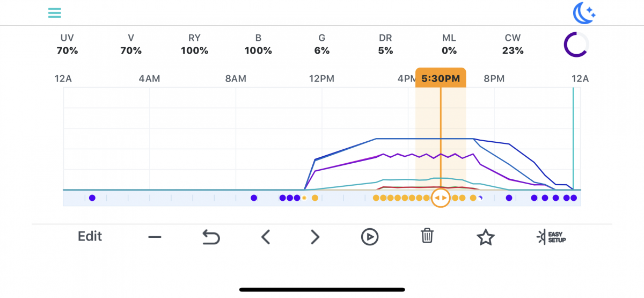The image size is (644, 298).
Task: Go to previous point with left chevron
Action: tap(265, 237)
